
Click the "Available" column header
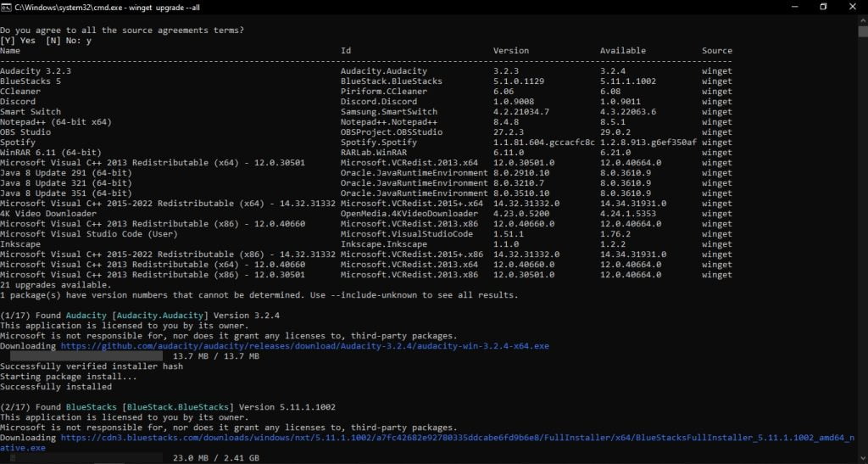click(623, 50)
